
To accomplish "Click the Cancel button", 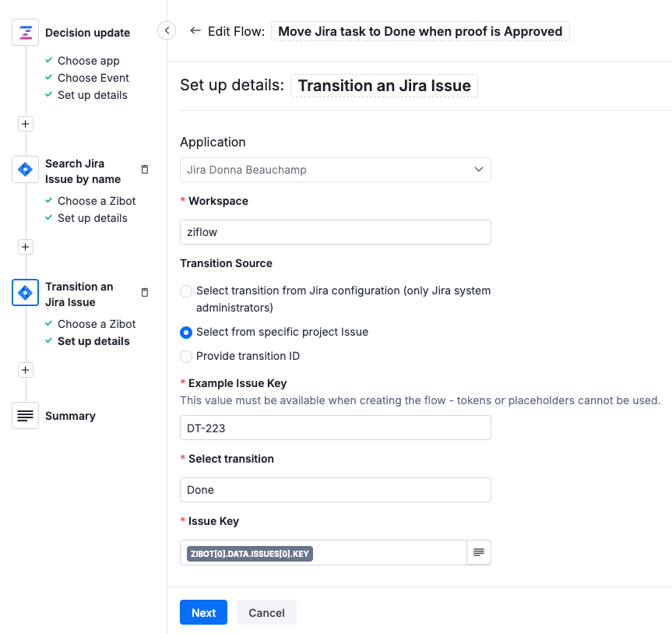I will [x=266, y=612].
